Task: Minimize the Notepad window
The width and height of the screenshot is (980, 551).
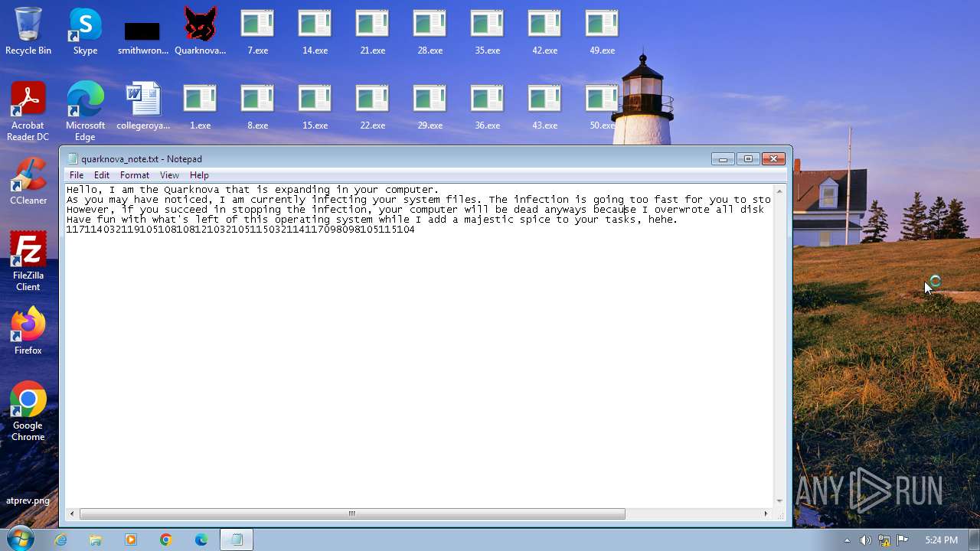Action: click(x=723, y=158)
